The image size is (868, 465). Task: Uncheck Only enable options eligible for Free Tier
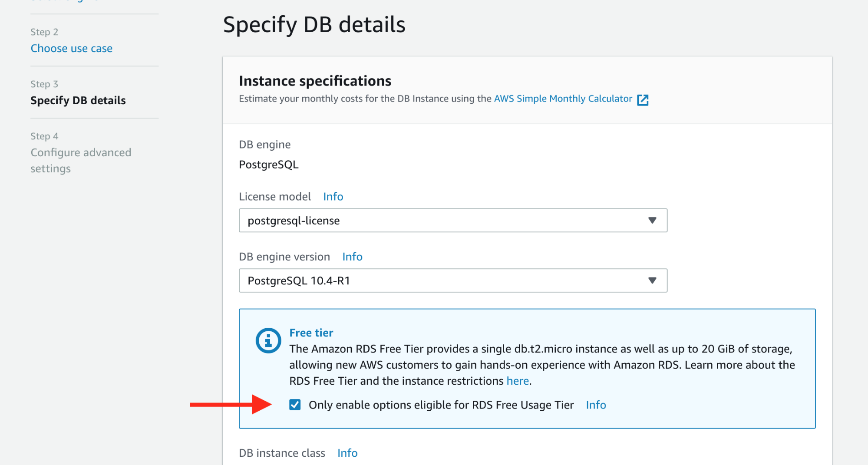pyautogui.click(x=295, y=405)
